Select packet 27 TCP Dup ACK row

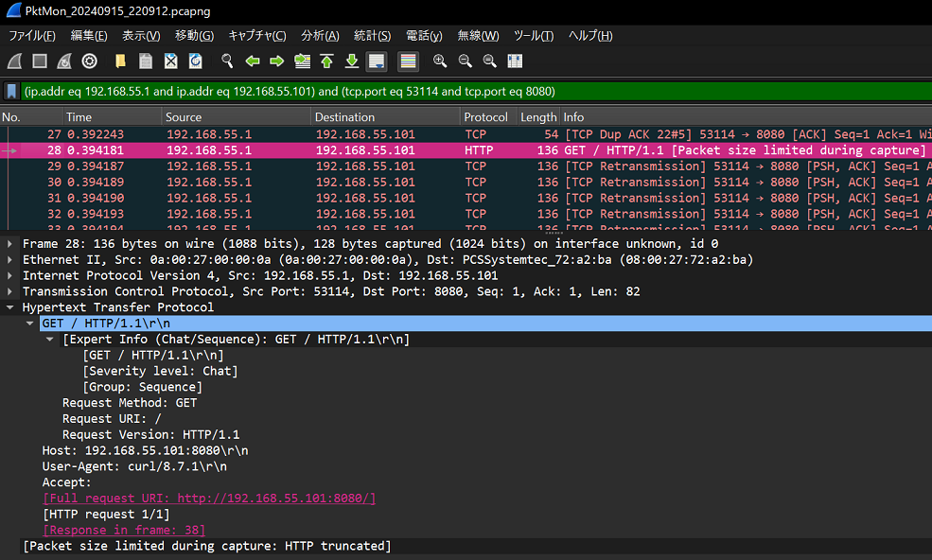tap(466, 134)
